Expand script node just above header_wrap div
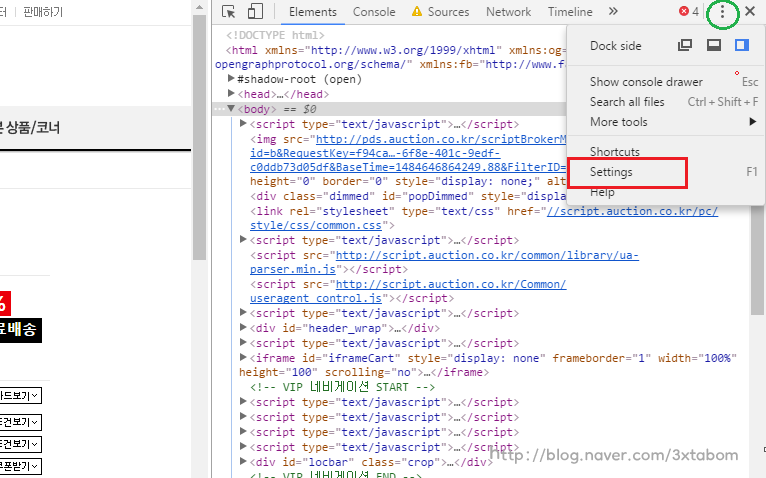 (243, 312)
